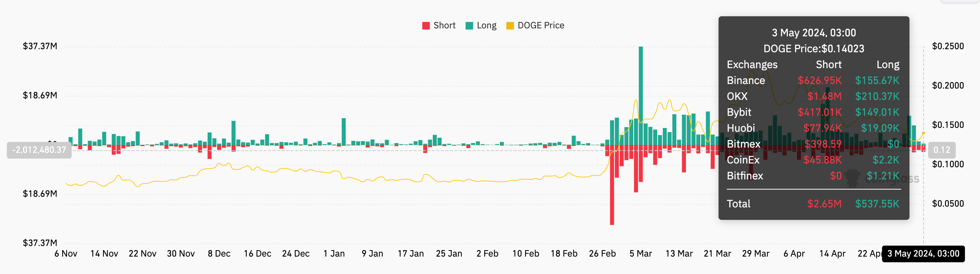Click the 0.12 crosshair price label
Viewport: 980px width, 274px height.
(x=942, y=150)
